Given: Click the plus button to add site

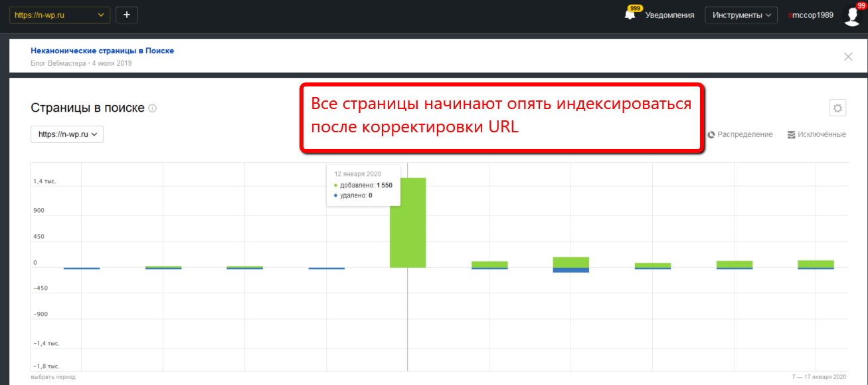Looking at the screenshot, I should (x=127, y=15).
